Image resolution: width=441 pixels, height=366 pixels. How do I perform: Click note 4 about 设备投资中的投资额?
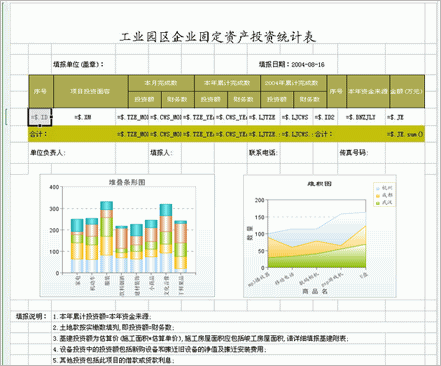pyautogui.click(x=159, y=350)
